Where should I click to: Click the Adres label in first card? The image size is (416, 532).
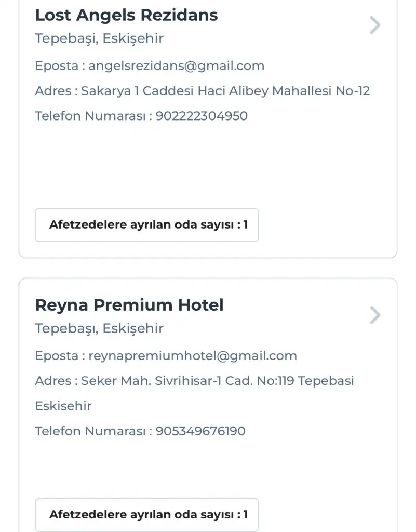[53, 91]
